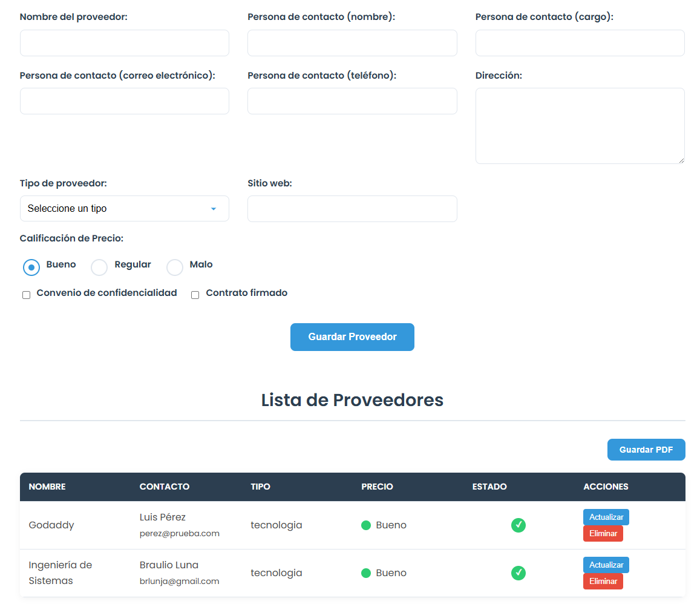
Task: Focus the contacto correo electrónico field
Action: pyautogui.click(x=125, y=101)
